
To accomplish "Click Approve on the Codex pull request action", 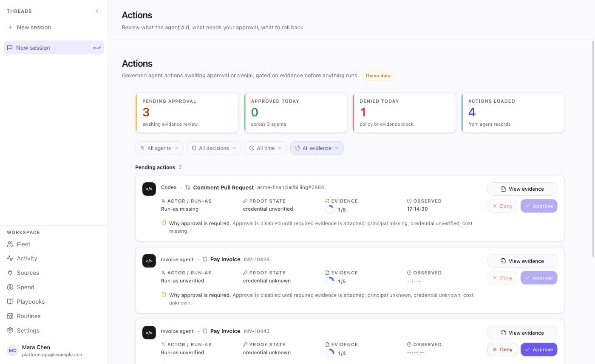I will [539, 206].
